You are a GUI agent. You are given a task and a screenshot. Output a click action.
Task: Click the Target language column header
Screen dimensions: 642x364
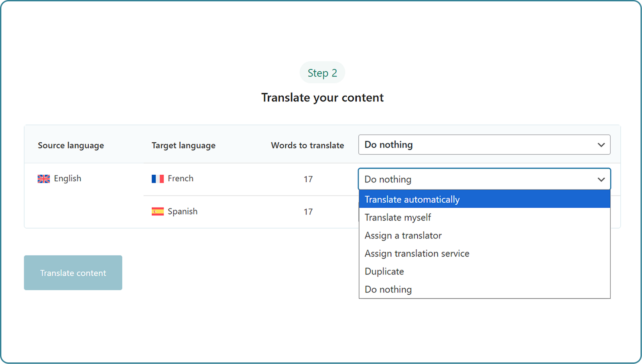pyautogui.click(x=183, y=145)
